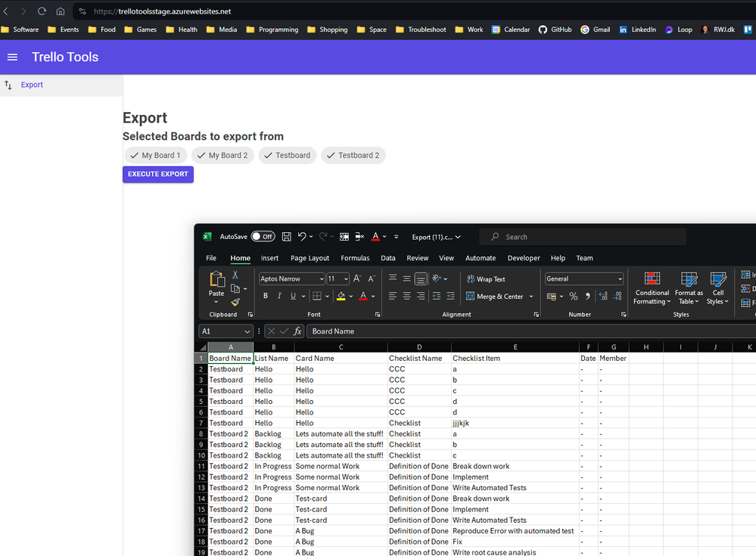Click the Format Painter brush icon
756x556 pixels.
[235, 302]
